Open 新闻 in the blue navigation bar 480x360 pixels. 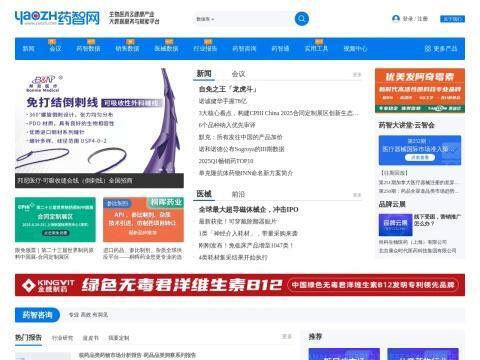click(x=28, y=49)
